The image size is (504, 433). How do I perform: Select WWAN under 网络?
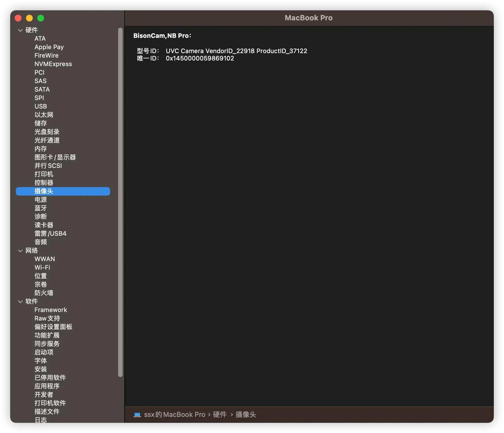pyautogui.click(x=45, y=259)
